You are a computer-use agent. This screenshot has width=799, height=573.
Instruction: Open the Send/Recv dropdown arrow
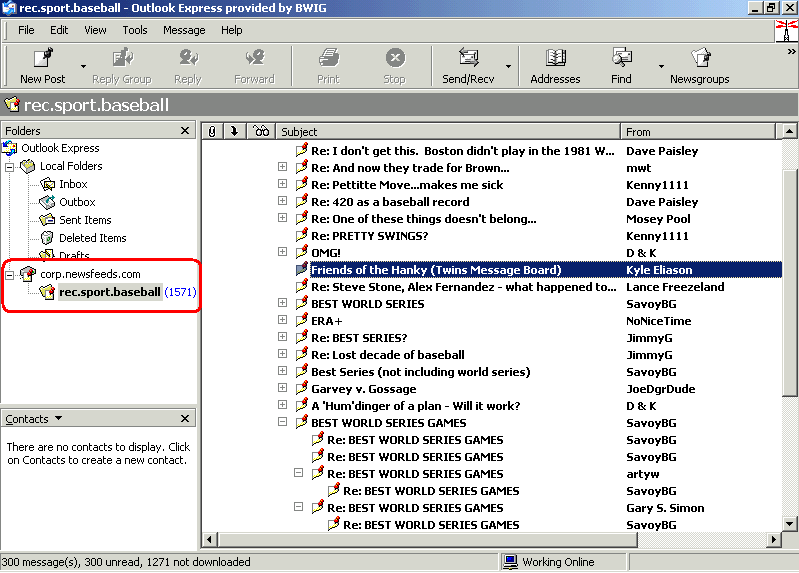click(508, 66)
